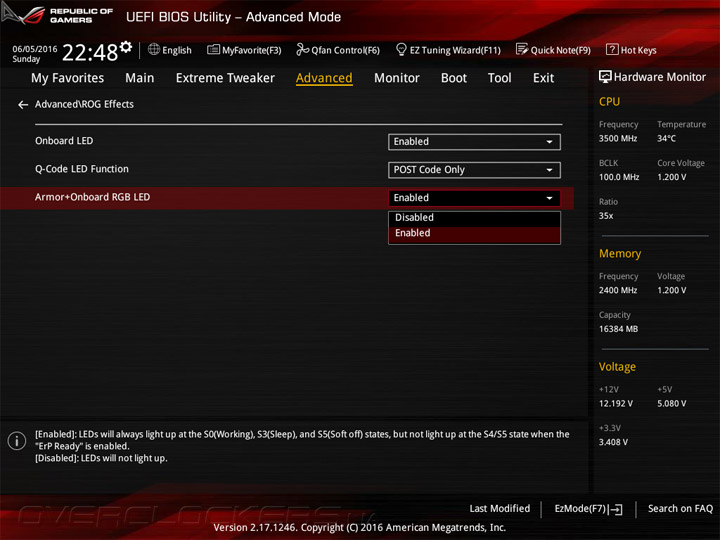Click the Hot Keys question mark icon
Image resolution: width=720 pixels, height=540 pixels.
pyautogui.click(x=612, y=49)
